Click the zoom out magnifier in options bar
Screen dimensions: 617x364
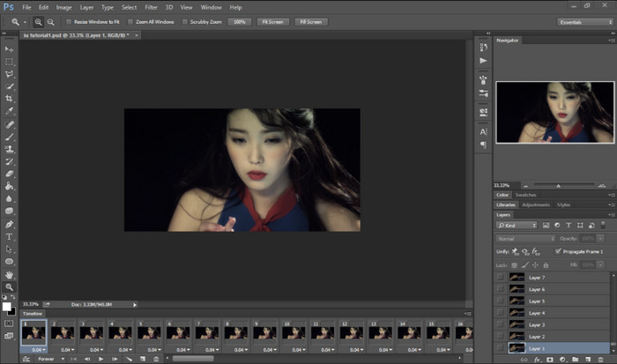[x=52, y=21]
